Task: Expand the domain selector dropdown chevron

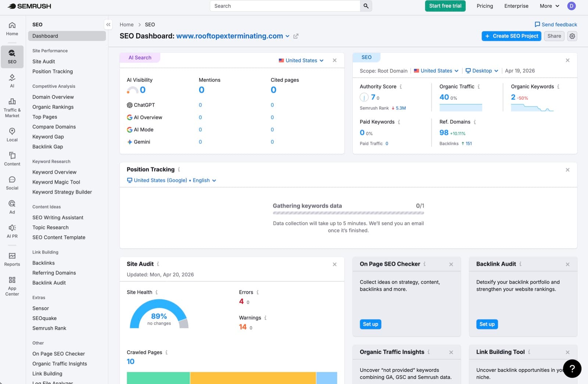Action: point(287,36)
